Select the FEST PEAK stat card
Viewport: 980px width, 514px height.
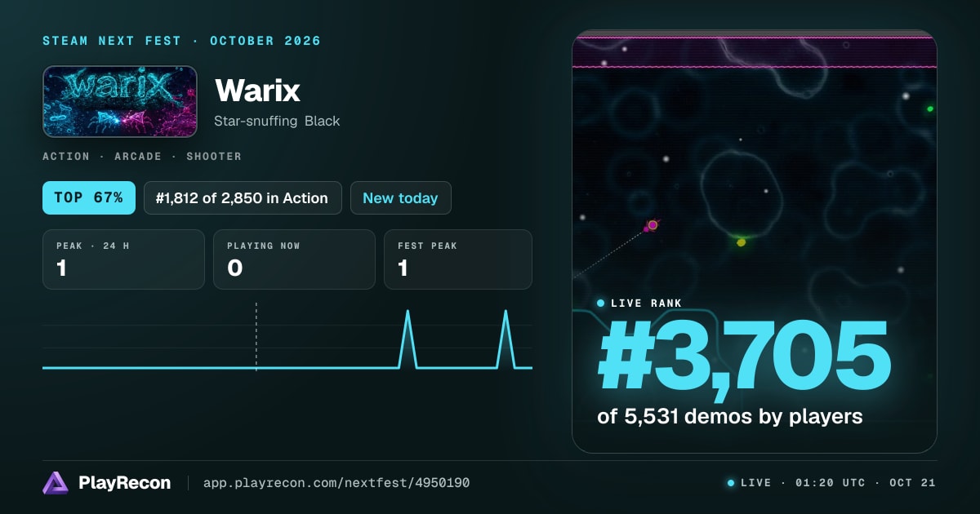(x=458, y=259)
